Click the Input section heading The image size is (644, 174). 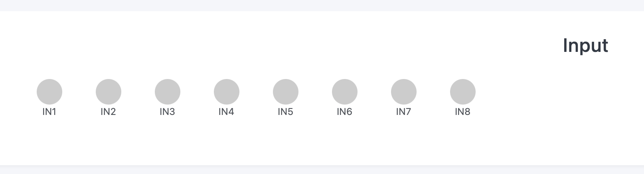pos(585,45)
